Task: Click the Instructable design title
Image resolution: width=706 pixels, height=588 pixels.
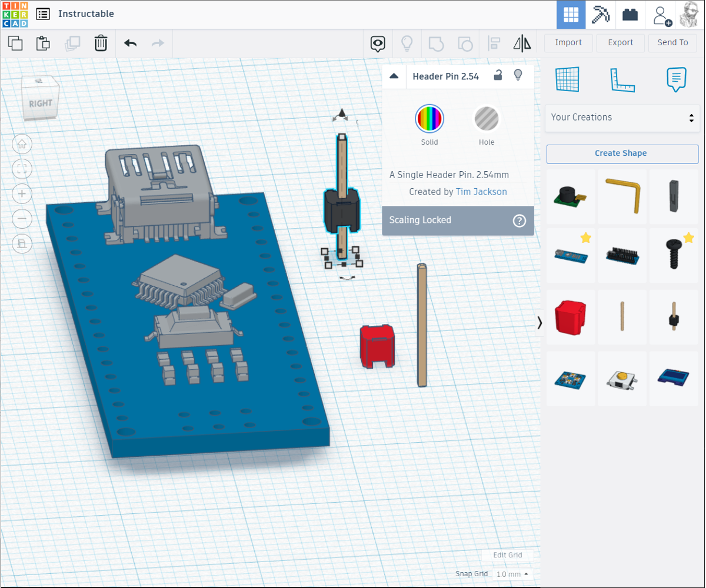Action: click(86, 14)
